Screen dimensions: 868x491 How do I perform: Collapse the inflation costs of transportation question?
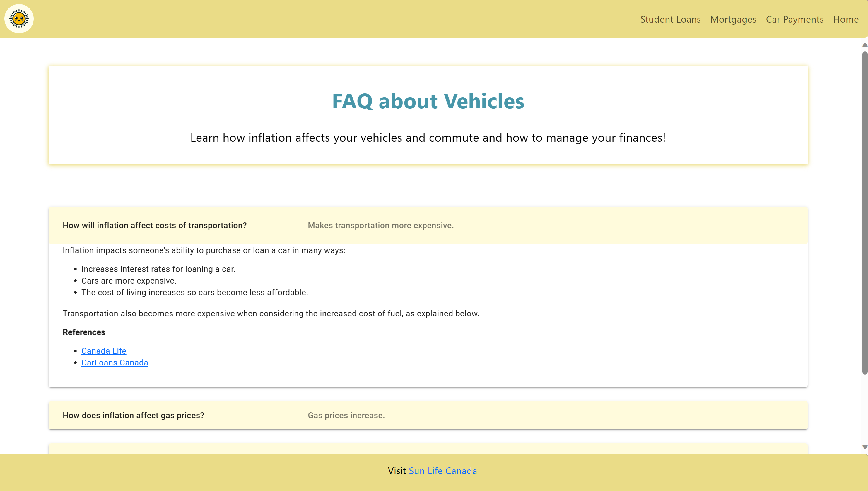coord(155,225)
